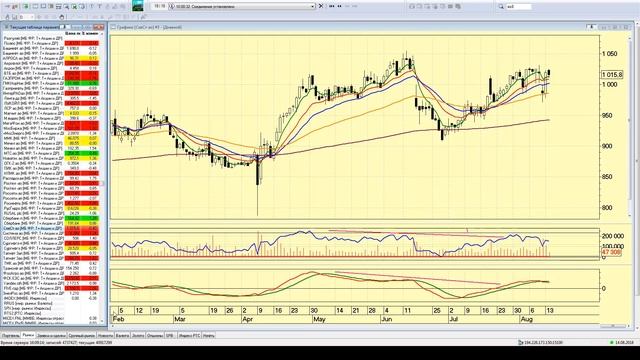Viewport: 640px width, 360px height.
Task: Click the Apr label on the time axis
Action: point(248,319)
